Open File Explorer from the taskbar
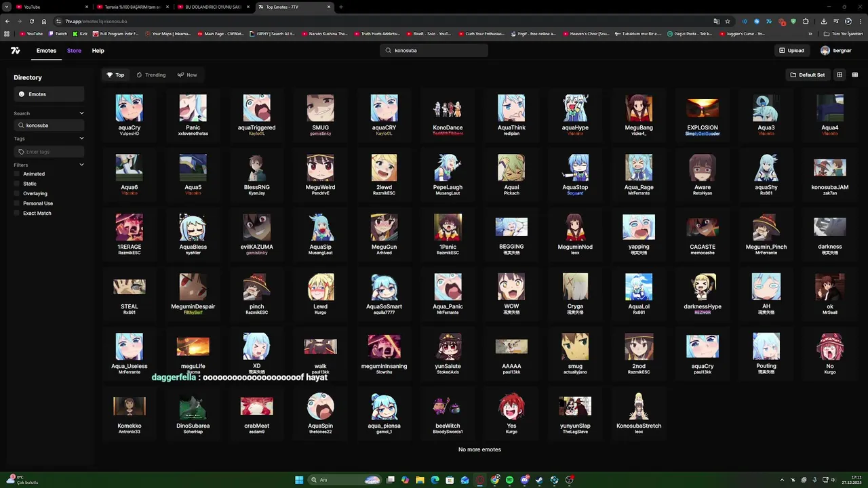This screenshot has height=488, width=868. [420, 480]
